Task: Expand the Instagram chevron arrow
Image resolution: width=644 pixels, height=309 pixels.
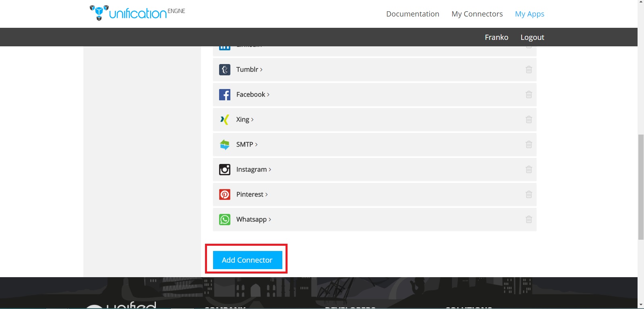Action: (x=270, y=170)
